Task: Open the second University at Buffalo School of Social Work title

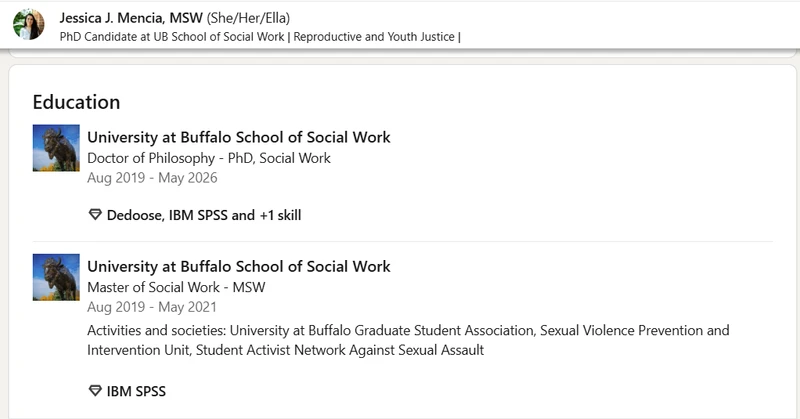Action: pyautogui.click(x=239, y=266)
